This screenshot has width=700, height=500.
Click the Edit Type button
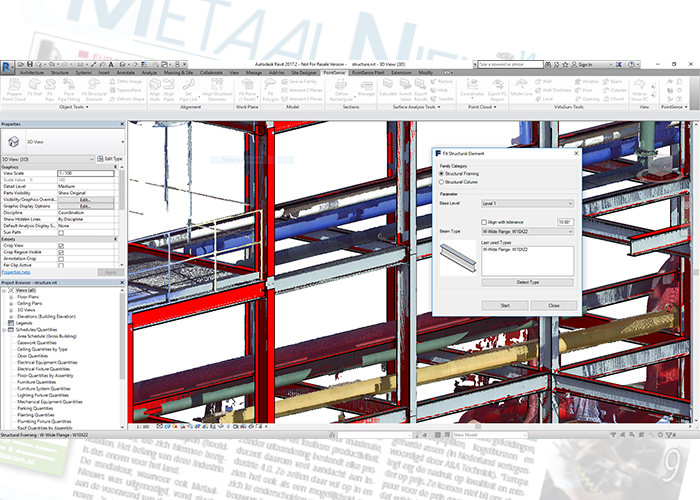110,159
